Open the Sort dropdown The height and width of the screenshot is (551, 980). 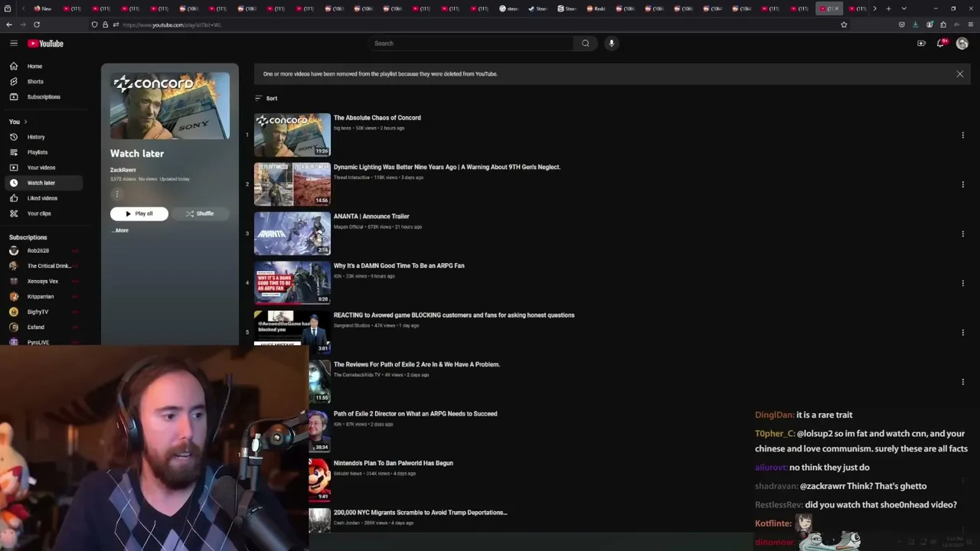click(x=266, y=99)
